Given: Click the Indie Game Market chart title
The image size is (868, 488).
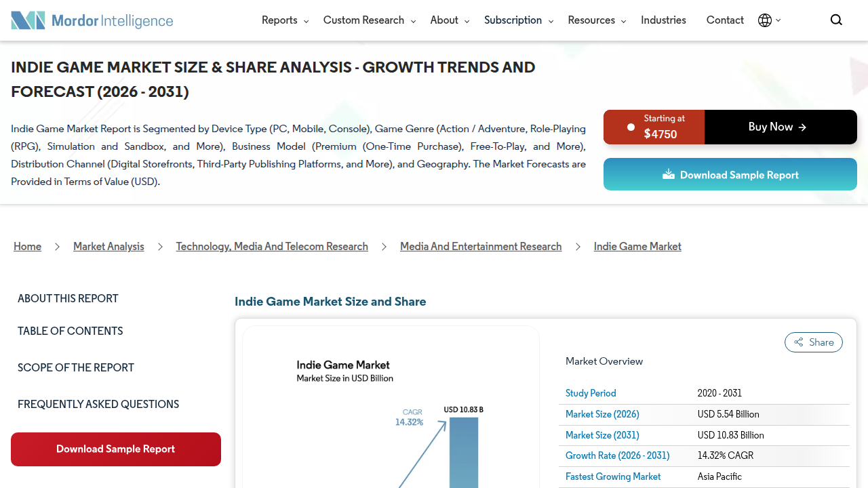Looking at the screenshot, I should click(343, 365).
